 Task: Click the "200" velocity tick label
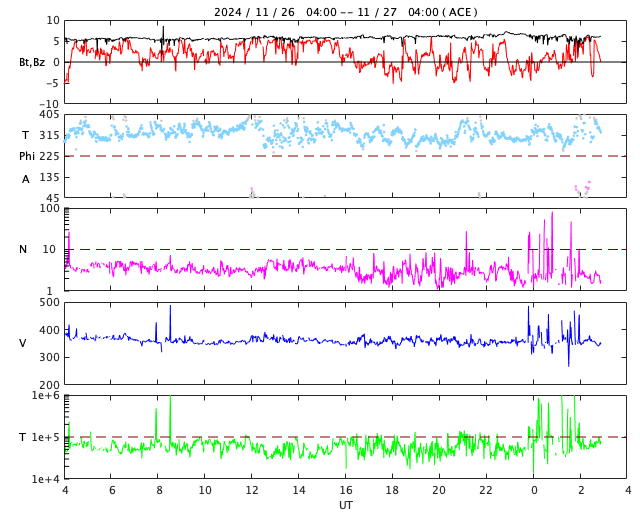(x=50, y=385)
